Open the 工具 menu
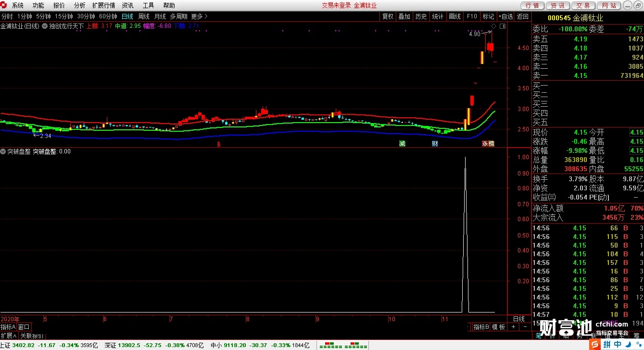This screenshot has height=350, width=644. point(148,6)
